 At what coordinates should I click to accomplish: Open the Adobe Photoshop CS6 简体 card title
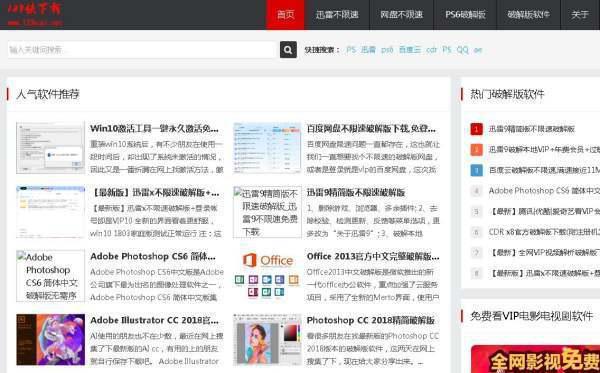(x=153, y=256)
